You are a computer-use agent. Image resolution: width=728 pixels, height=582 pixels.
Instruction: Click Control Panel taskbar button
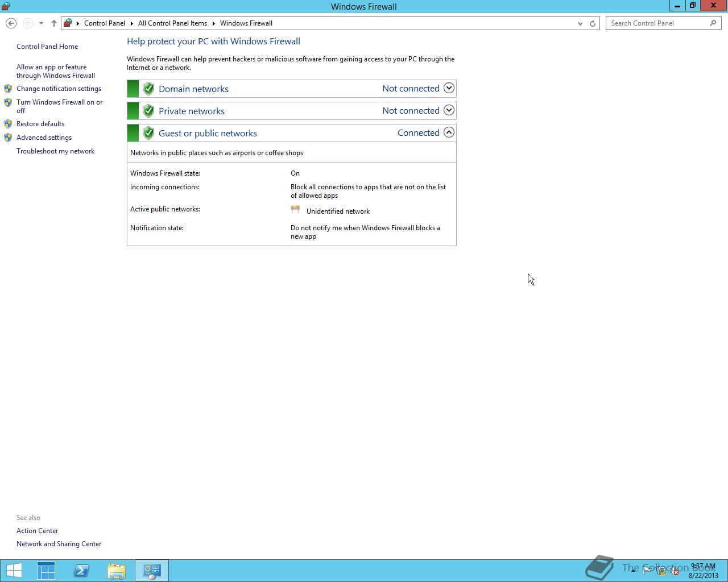pos(152,571)
